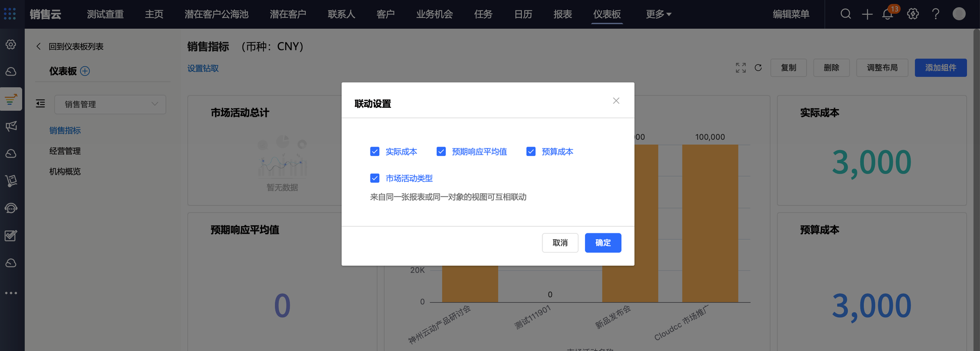
Task: Open the 更多 menu dropdown
Action: point(658,14)
